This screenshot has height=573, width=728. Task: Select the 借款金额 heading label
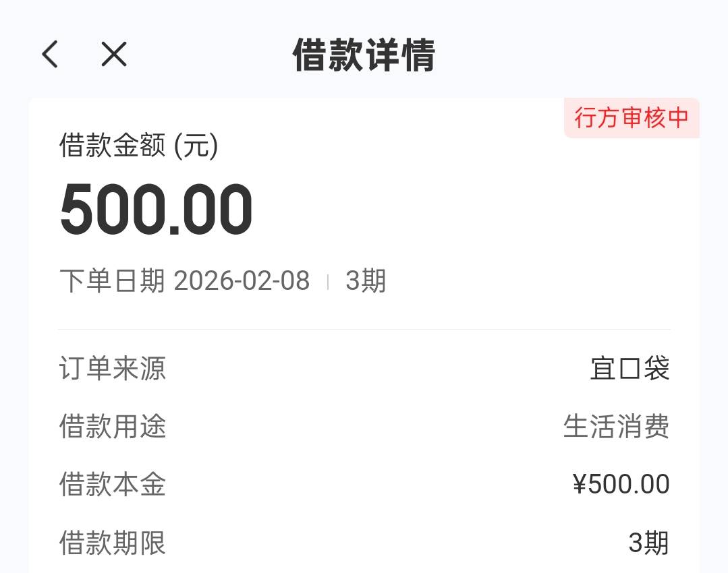[x=112, y=146]
